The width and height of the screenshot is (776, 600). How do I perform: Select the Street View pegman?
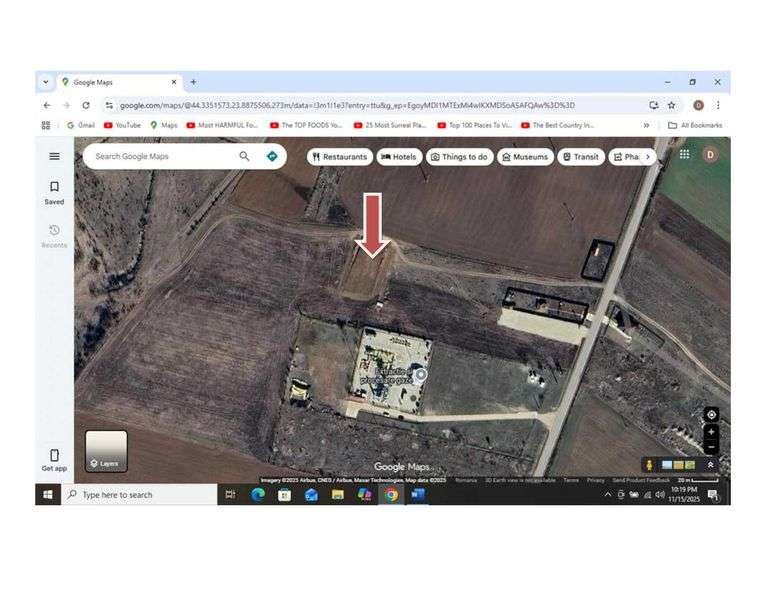649,465
